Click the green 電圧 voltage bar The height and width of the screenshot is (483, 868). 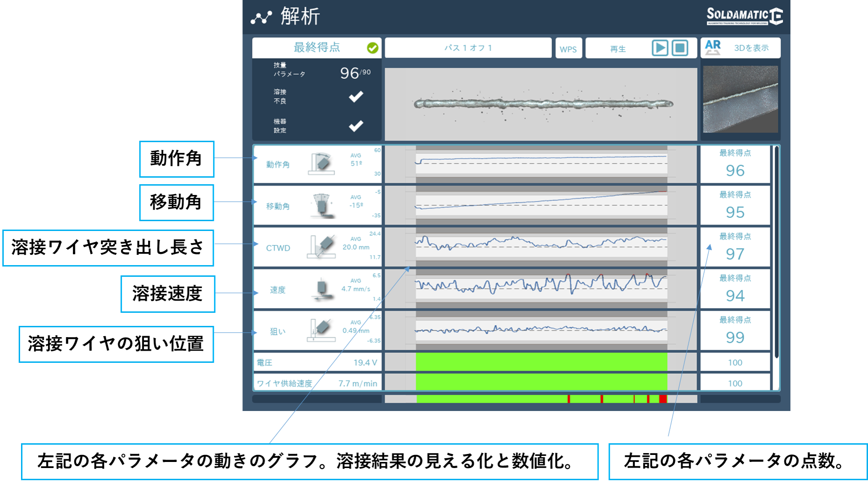coord(541,362)
